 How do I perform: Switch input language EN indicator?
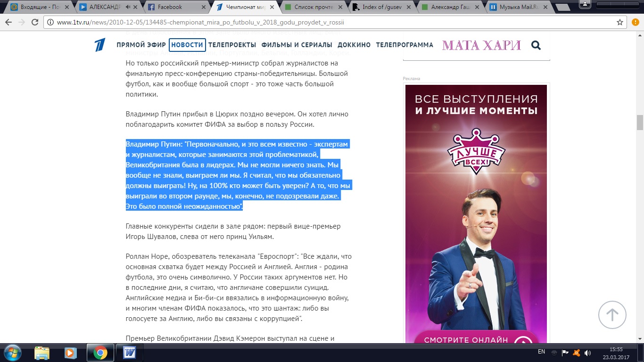tap(541, 352)
